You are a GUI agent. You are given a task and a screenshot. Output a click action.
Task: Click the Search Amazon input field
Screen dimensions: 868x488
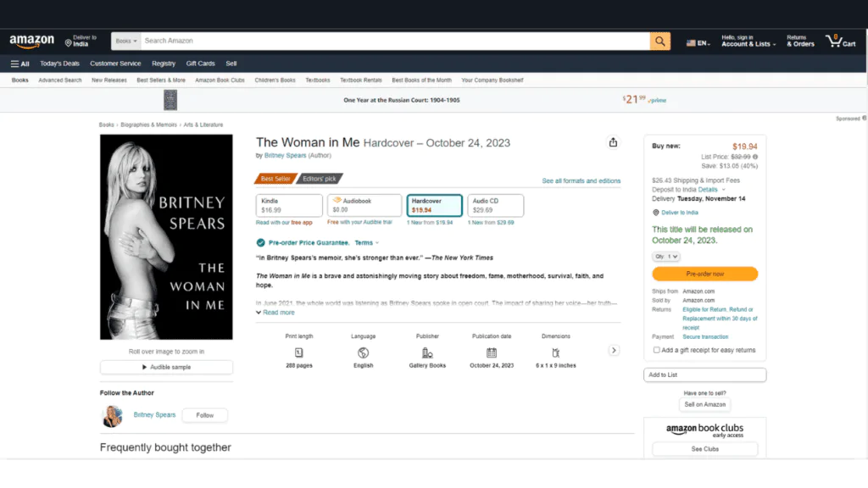click(395, 41)
